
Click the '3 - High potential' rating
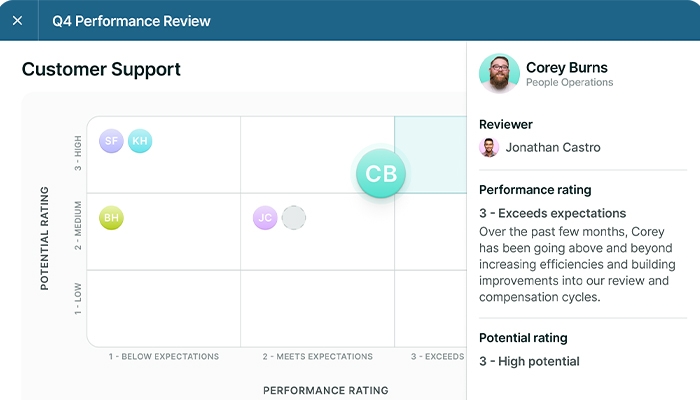(529, 361)
